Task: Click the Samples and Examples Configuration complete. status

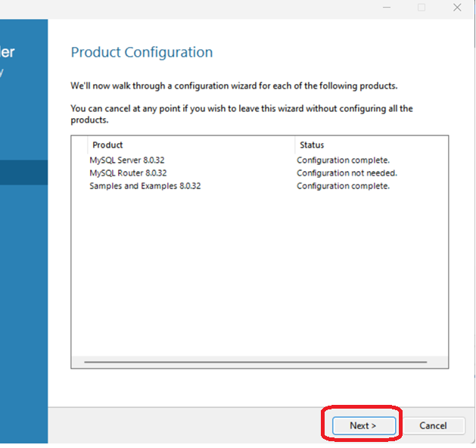Action: click(343, 185)
